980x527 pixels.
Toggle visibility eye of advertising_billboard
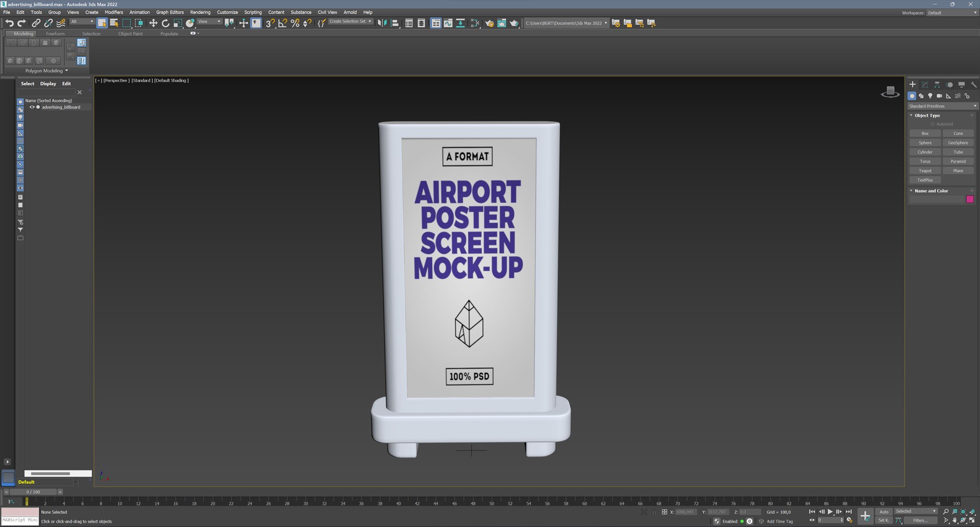coord(32,107)
